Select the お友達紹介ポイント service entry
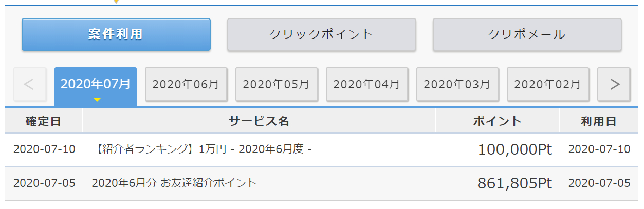Image resolution: width=644 pixels, height=209 pixels. click(x=174, y=183)
